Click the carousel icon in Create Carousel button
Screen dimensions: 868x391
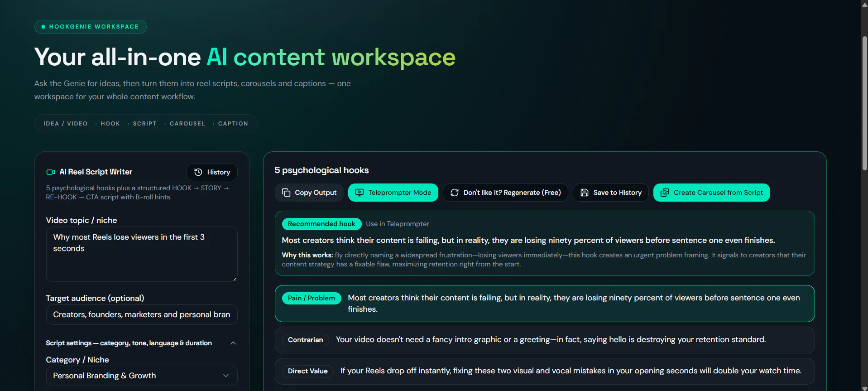click(x=665, y=193)
